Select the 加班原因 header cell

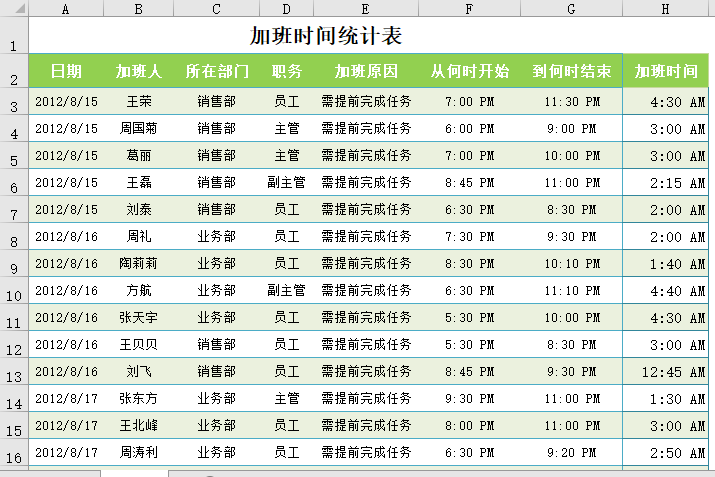coord(366,72)
